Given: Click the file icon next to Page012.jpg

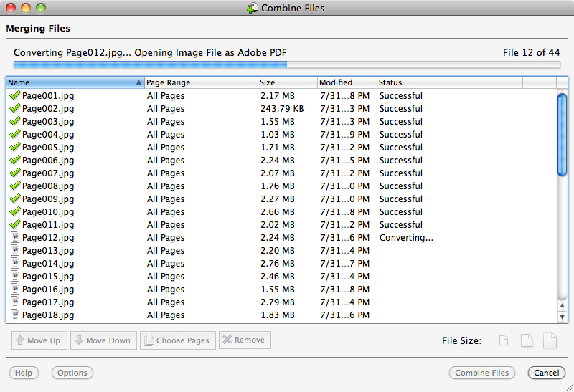Looking at the screenshot, I should (15, 237).
